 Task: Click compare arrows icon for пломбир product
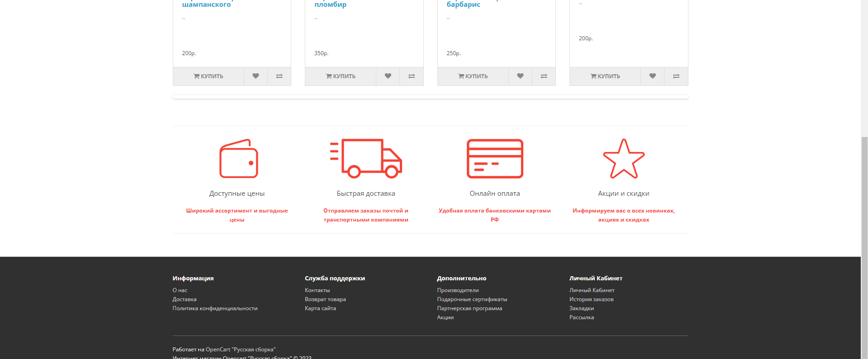click(x=411, y=76)
